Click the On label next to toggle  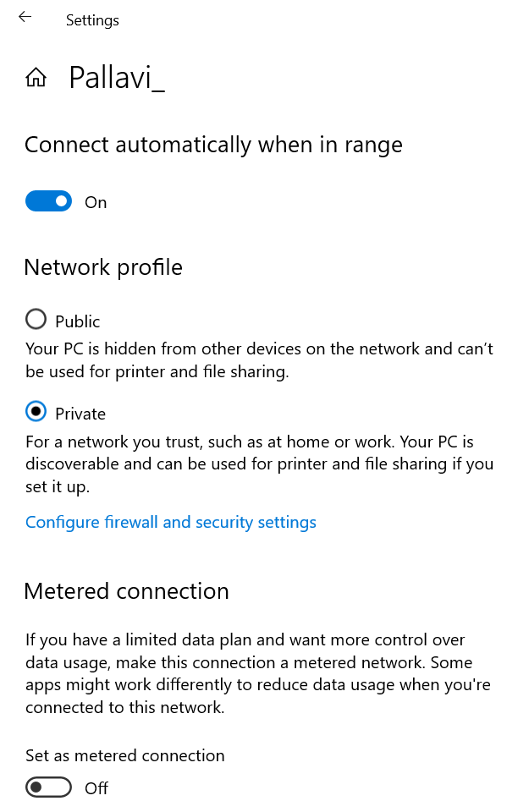(96, 202)
